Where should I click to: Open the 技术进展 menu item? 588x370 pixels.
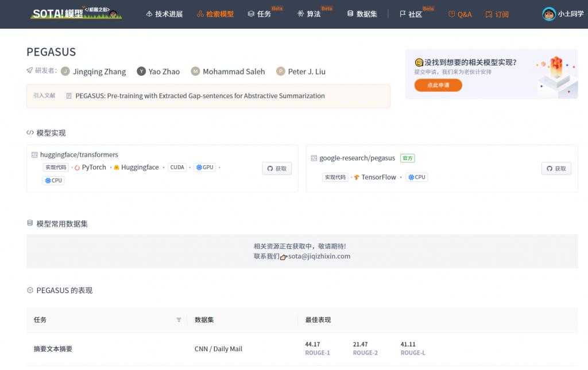[164, 14]
